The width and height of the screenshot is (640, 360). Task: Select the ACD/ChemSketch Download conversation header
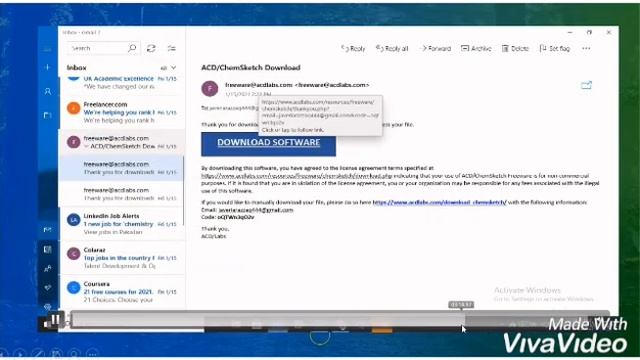point(122,142)
